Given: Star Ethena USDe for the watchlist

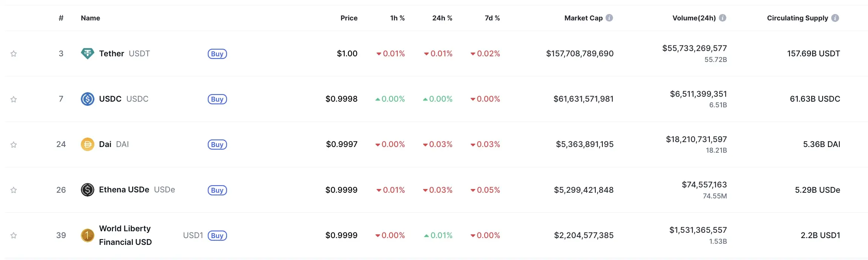Looking at the screenshot, I should pos(14,190).
